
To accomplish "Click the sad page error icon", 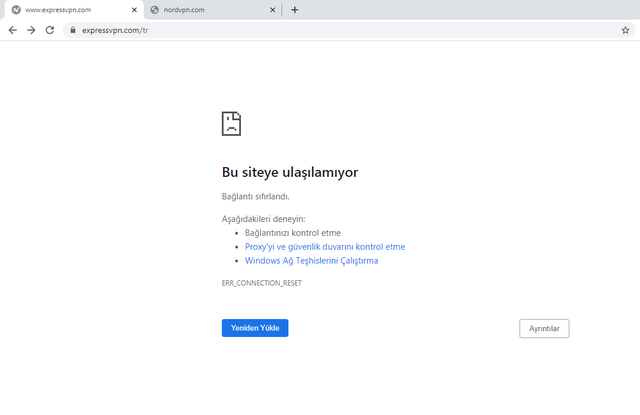I will [x=231, y=123].
